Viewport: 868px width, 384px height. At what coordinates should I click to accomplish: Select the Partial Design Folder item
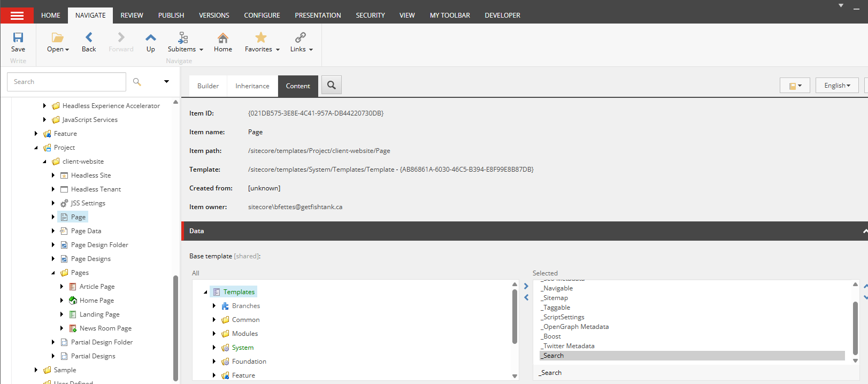[x=102, y=342]
